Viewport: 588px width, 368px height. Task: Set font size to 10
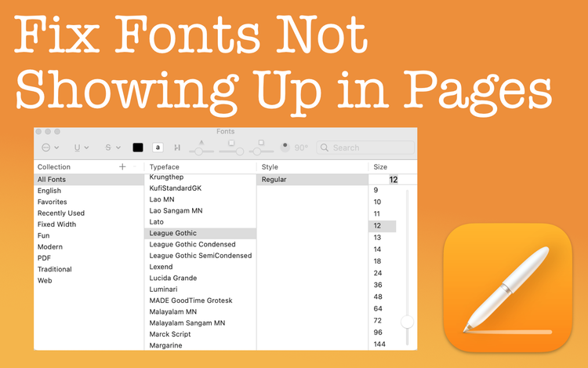(x=382, y=202)
